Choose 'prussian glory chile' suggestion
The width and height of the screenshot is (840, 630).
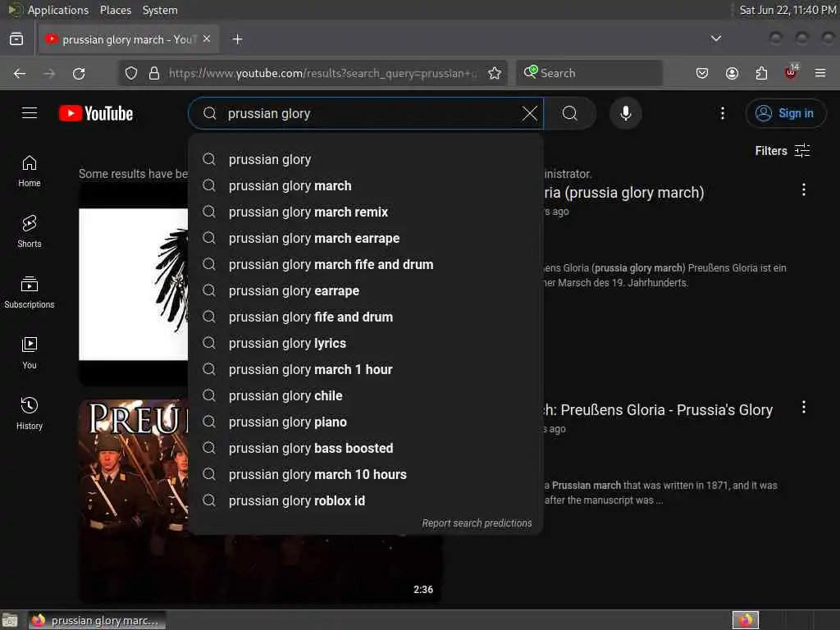pyautogui.click(x=366, y=395)
